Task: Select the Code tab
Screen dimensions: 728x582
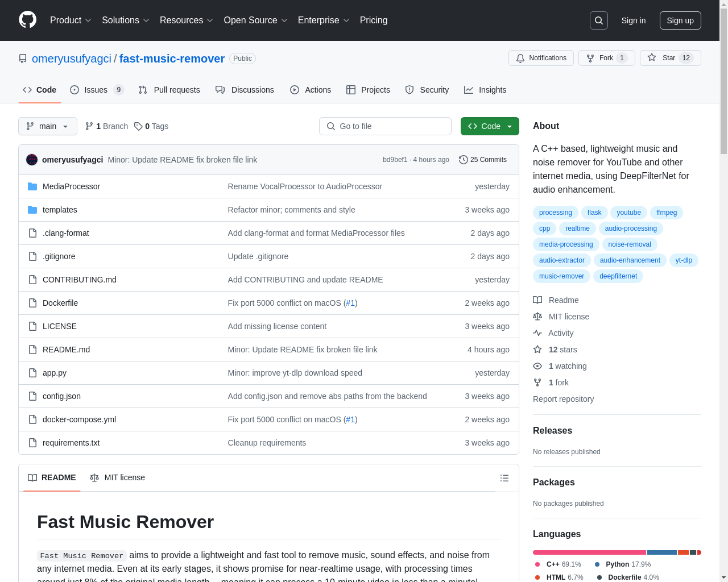Action: [40, 90]
